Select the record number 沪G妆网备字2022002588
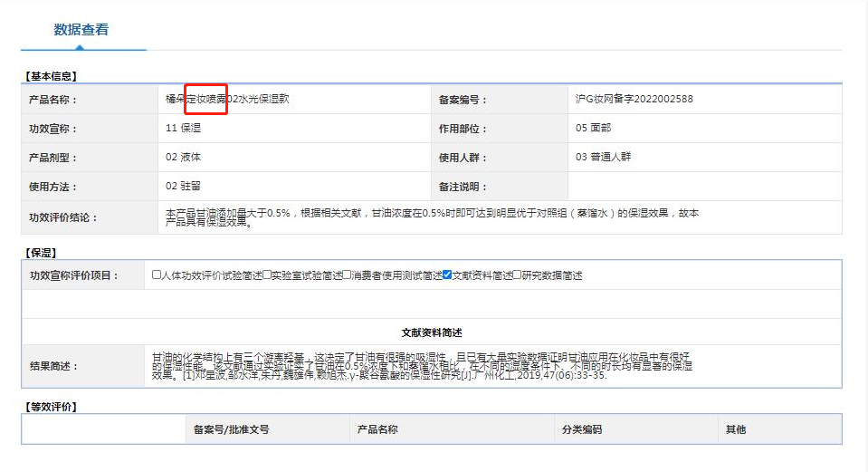Viewport: 868px width, 472px height. pos(634,99)
